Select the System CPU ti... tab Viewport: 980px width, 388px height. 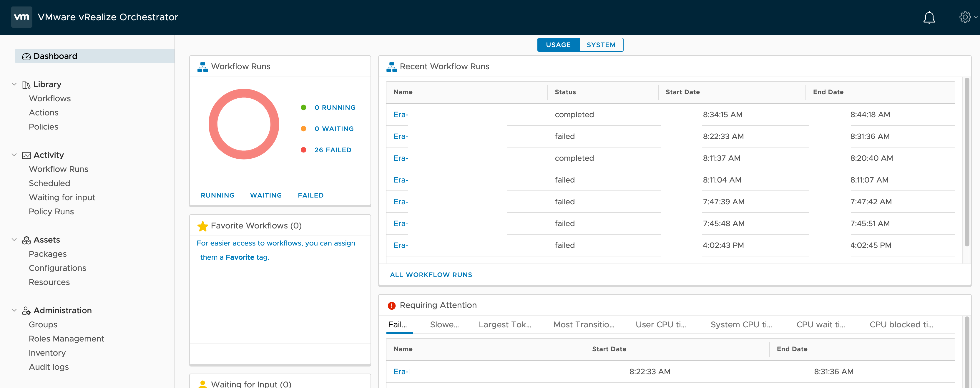click(741, 325)
